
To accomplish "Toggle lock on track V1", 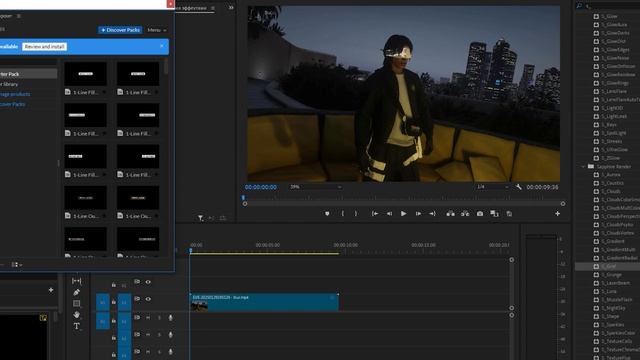I will point(113,302).
